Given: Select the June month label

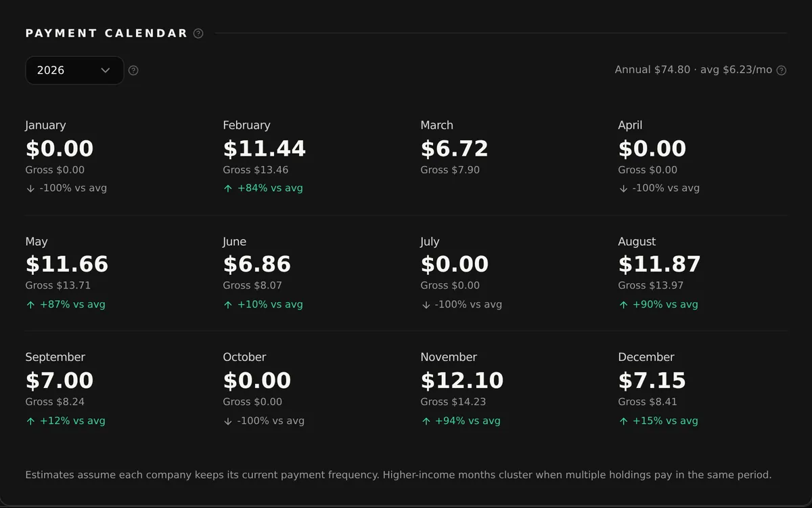Looking at the screenshot, I should pyautogui.click(x=234, y=242).
